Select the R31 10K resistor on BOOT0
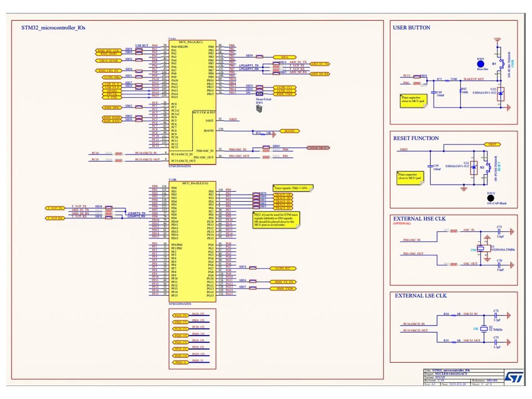 [263, 134]
